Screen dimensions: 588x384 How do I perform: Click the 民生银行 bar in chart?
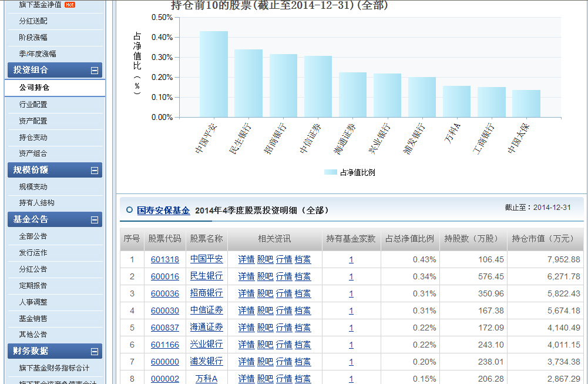(x=248, y=84)
